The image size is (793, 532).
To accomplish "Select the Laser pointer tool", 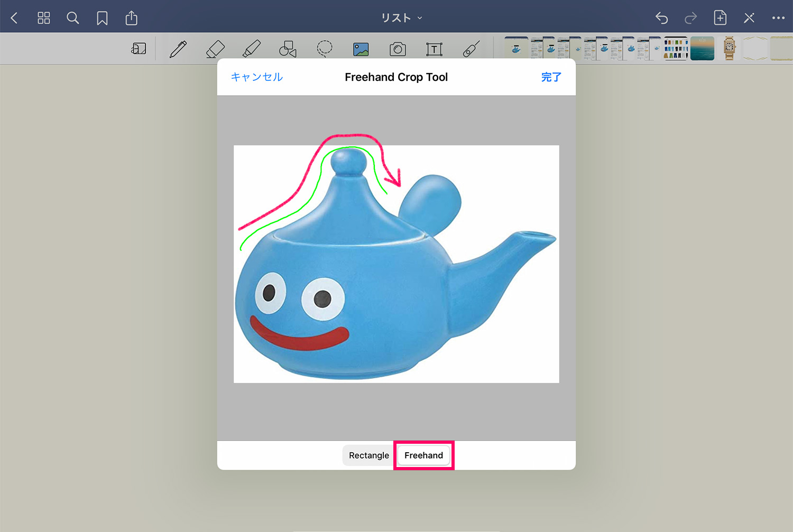I will [x=471, y=49].
